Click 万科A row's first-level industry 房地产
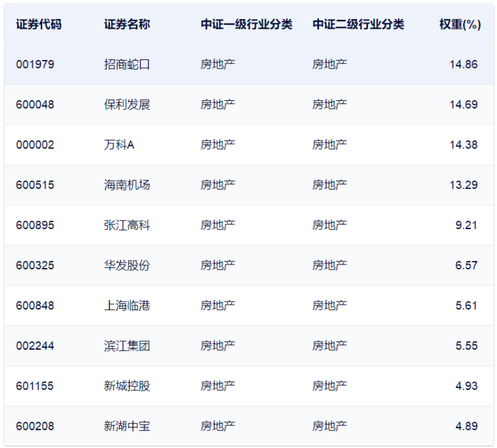Screen dimensions: 497x448 [x=218, y=145]
